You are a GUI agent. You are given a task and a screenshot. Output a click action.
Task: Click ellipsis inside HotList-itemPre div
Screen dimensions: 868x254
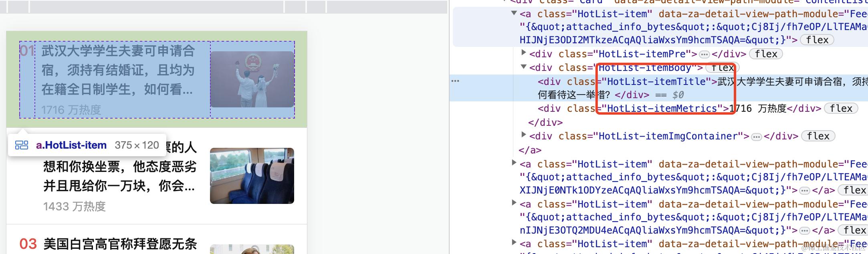click(704, 54)
